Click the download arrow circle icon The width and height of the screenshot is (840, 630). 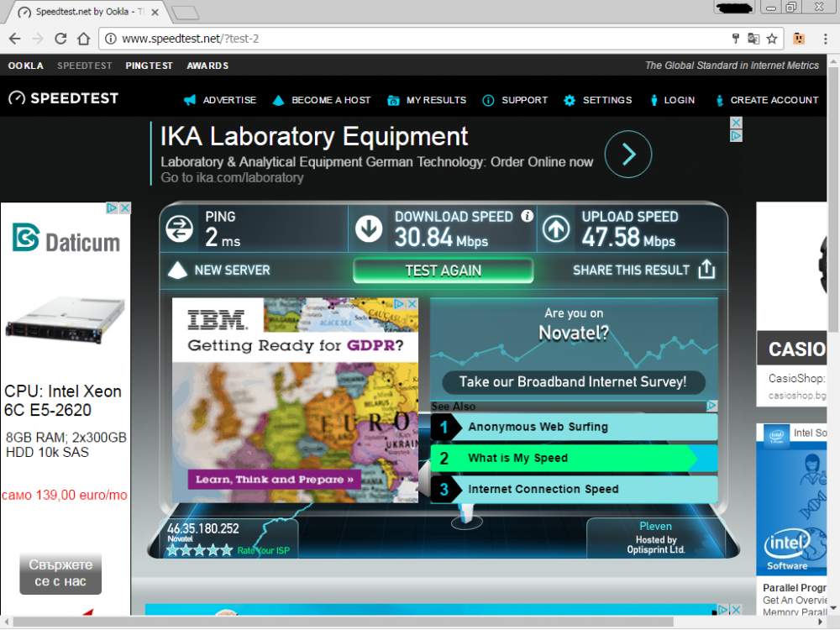click(369, 229)
